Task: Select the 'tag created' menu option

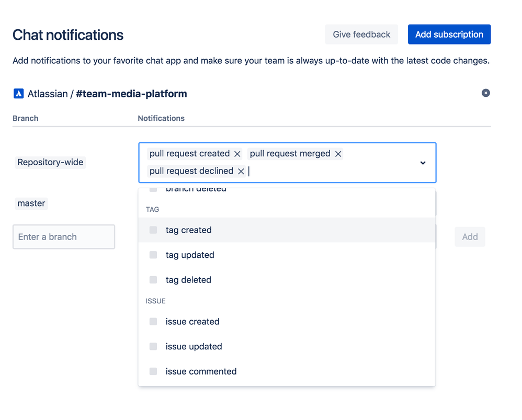Action: coord(189,230)
